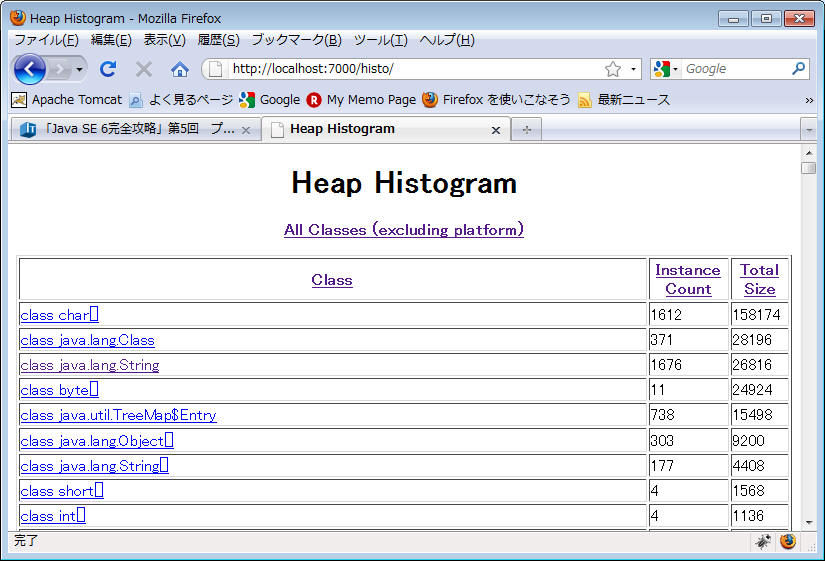Open the Apache Tomcat bookmark
The width and height of the screenshot is (825, 561).
point(67,100)
